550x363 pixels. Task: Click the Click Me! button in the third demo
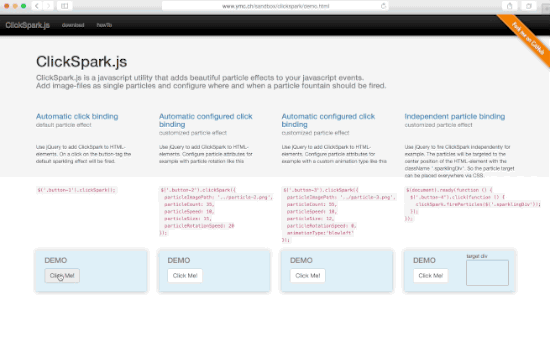click(x=308, y=275)
